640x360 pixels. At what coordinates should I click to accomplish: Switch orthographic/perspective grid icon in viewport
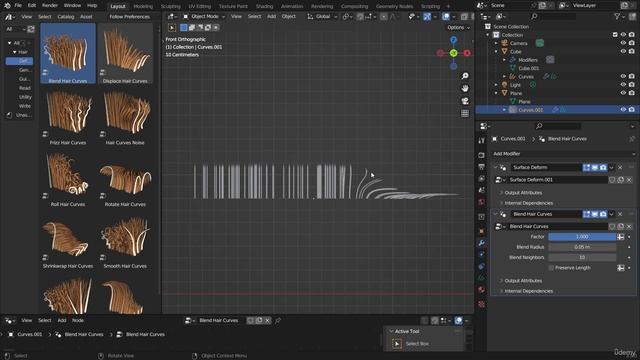click(465, 113)
